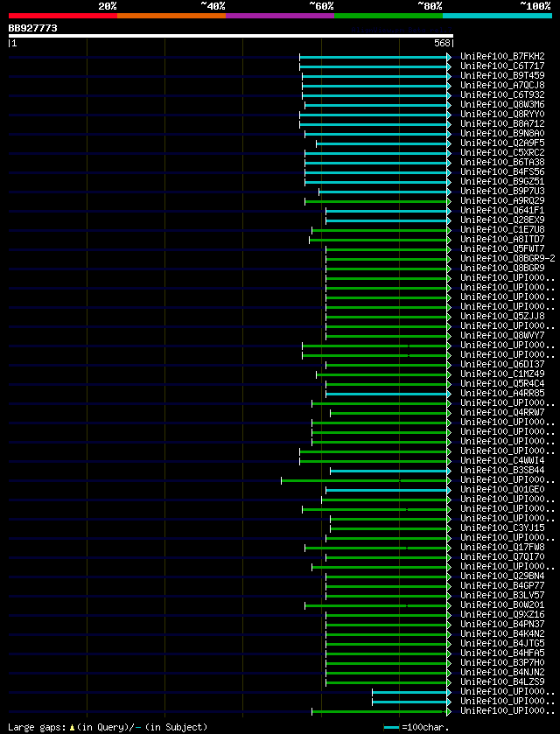Select hit label UniRef100_B4NJN2
Viewport: 560px width, 734px height.
coord(502,673)
